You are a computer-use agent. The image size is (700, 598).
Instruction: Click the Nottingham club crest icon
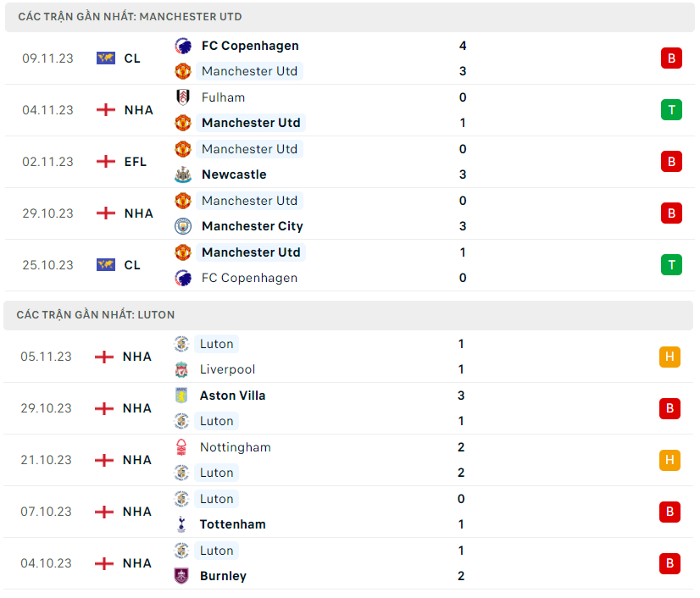pos(181,447)
